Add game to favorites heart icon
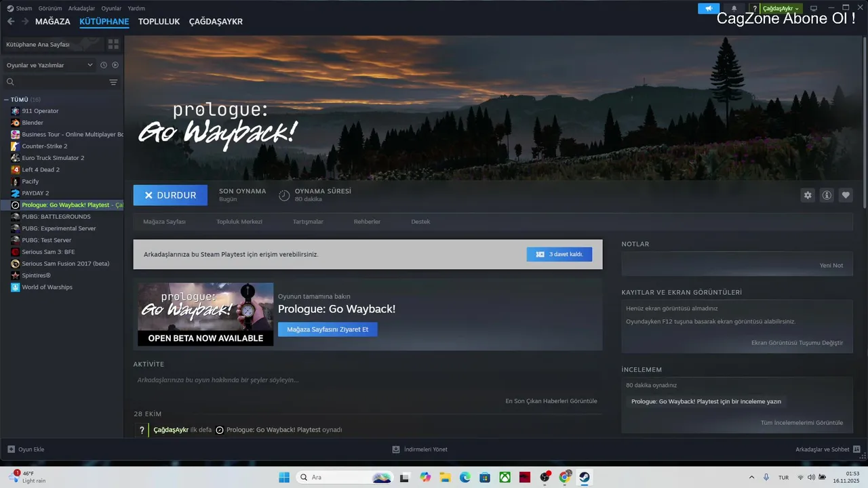This screenshot has height=488, width=868. tap(846, 195)
